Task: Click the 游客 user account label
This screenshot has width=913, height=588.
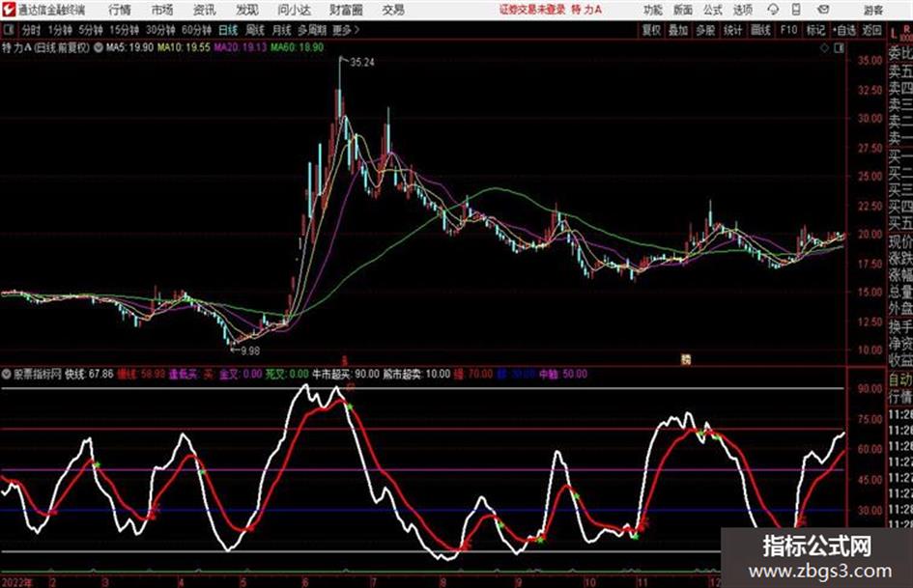Action: [x=872, y=10]
